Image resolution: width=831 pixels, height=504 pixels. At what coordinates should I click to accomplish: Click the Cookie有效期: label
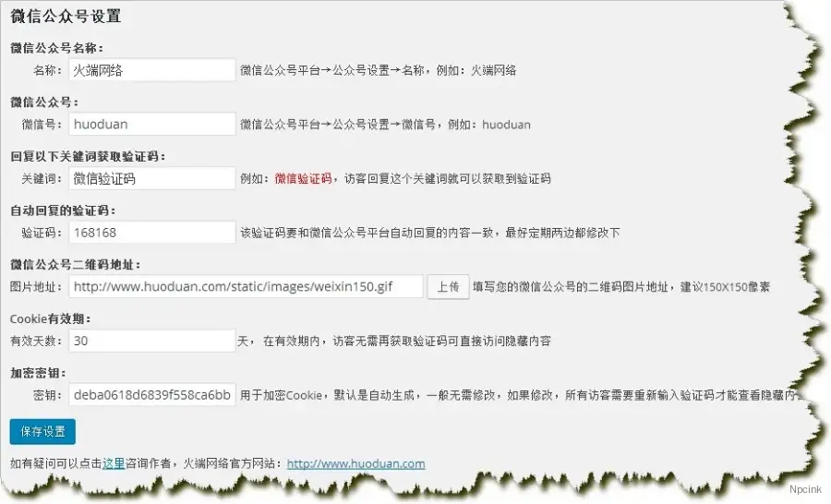(51, 318)
